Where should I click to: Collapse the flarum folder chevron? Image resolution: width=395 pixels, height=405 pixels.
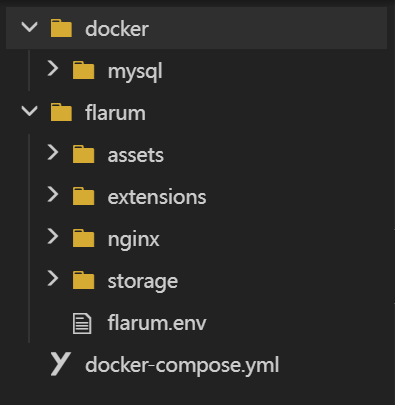29,111
